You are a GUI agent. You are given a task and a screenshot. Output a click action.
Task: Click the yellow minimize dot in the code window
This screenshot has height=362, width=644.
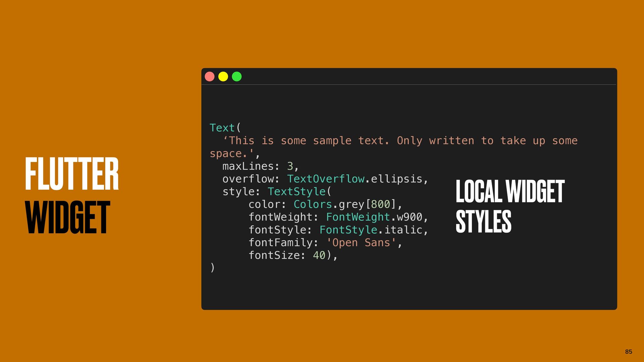223,76
